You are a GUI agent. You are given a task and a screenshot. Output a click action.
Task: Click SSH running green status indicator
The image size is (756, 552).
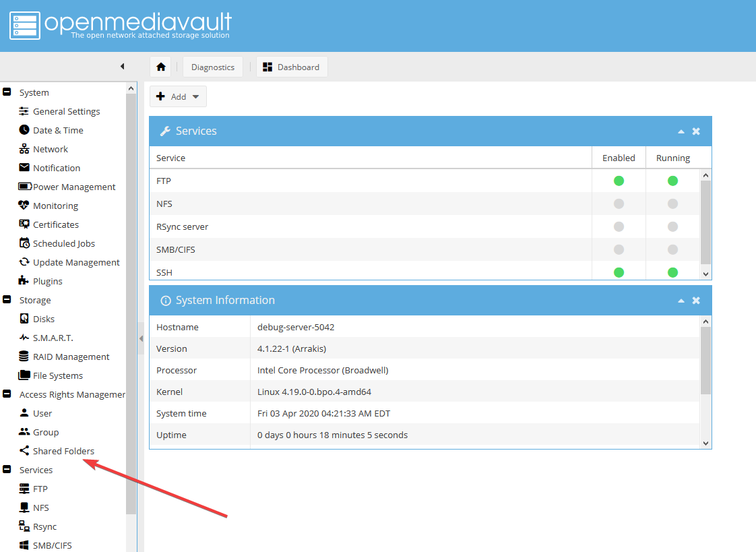tap(672, 272)
